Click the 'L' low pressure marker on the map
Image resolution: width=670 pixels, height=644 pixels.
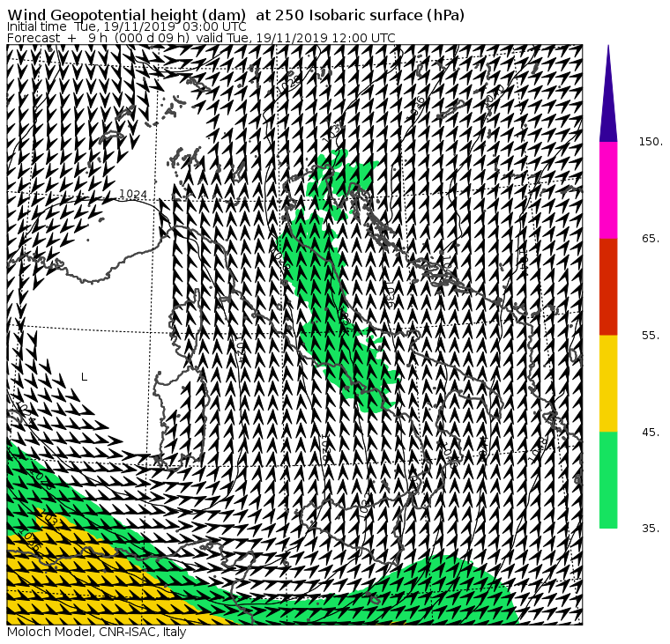tap(84, 377)
